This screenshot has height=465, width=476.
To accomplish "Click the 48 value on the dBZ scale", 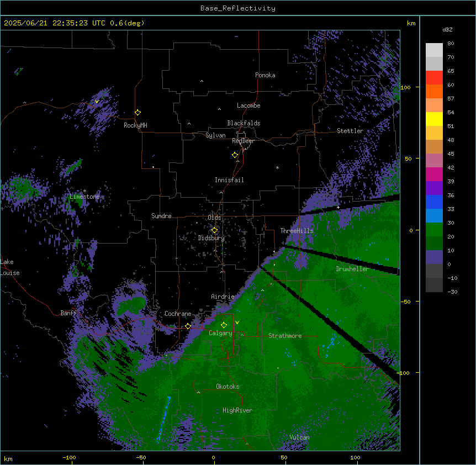I will click(x=451, y=140).
